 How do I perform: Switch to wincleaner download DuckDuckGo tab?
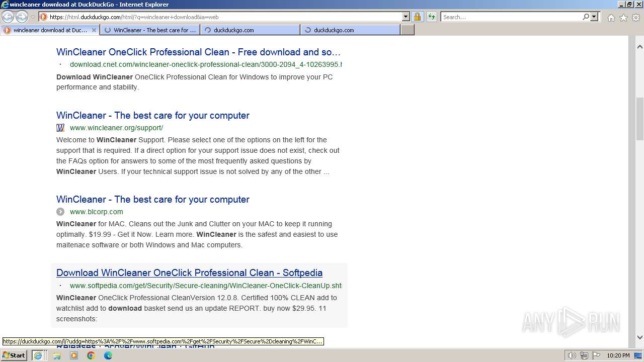click(x=50, y=30)
